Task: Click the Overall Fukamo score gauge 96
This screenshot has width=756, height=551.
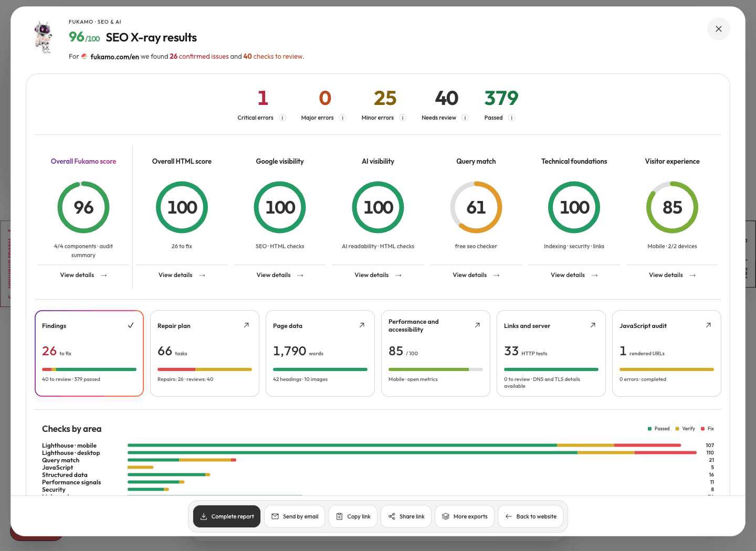Action: click(x=83, y=207)
